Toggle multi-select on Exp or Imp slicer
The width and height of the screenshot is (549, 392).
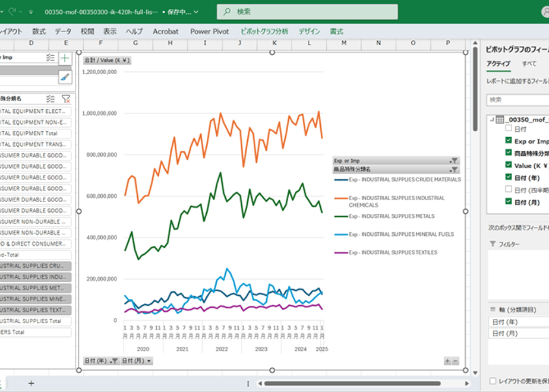(51, 58)
